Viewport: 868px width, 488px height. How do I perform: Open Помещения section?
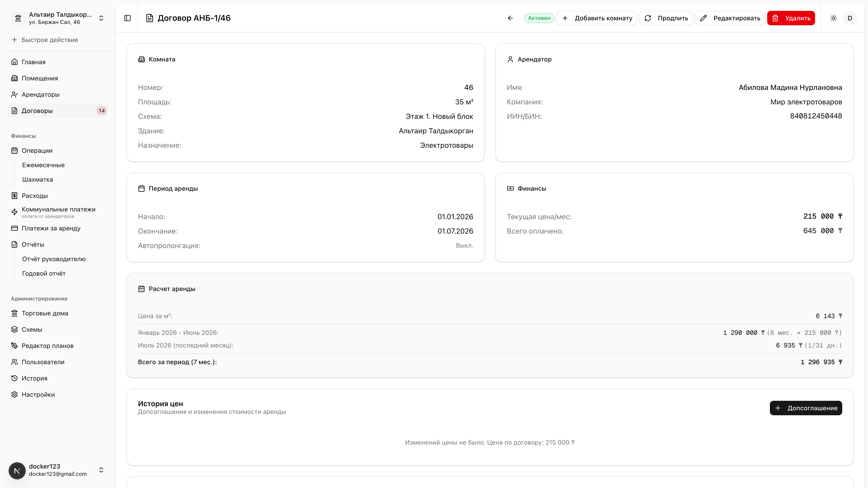(x=58, y=78)
